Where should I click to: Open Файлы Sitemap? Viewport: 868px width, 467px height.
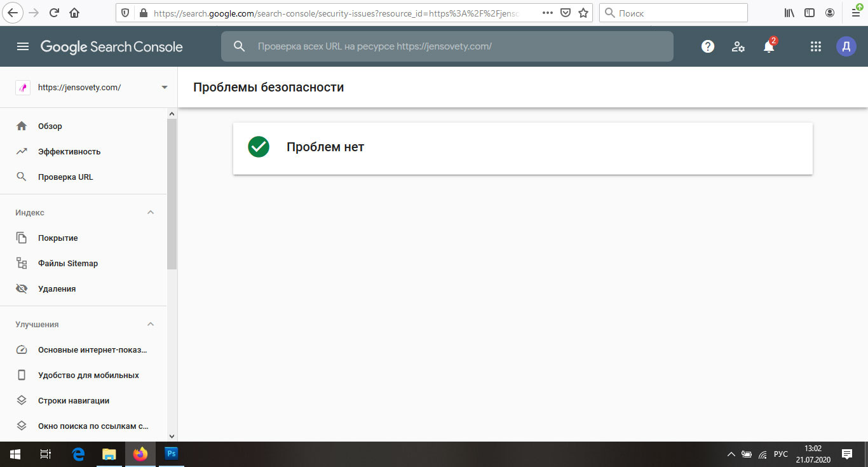pos(68,264)
